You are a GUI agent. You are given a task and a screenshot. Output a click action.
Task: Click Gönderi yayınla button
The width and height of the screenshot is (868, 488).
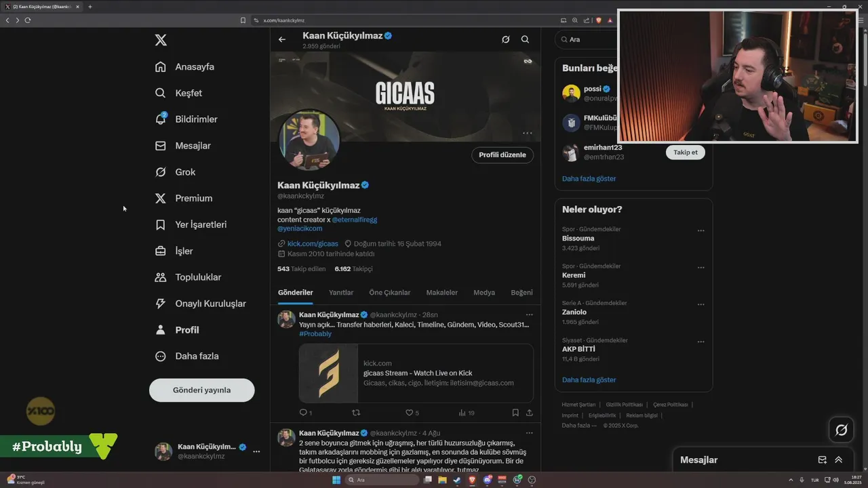201,390
